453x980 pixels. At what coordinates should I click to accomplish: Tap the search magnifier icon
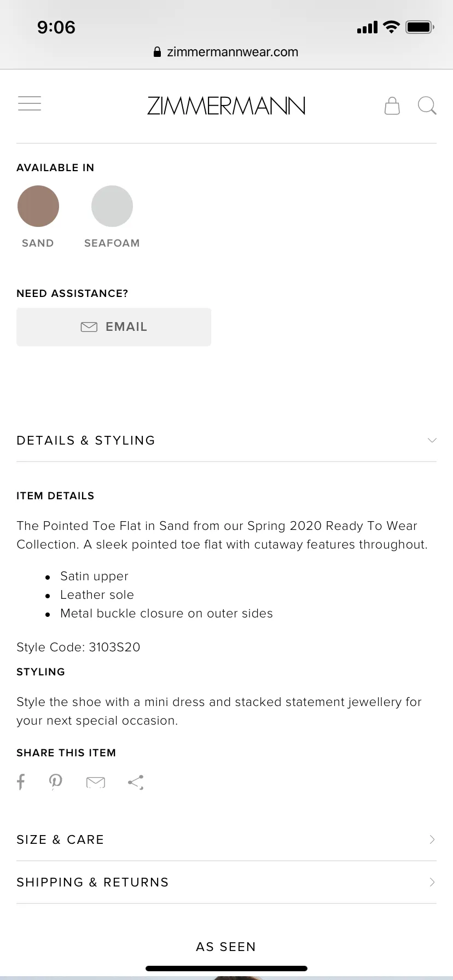click(x=427, y=106)
